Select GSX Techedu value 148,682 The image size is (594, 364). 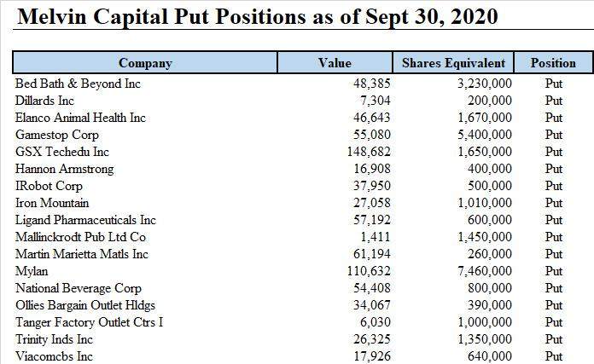[369, 152]
